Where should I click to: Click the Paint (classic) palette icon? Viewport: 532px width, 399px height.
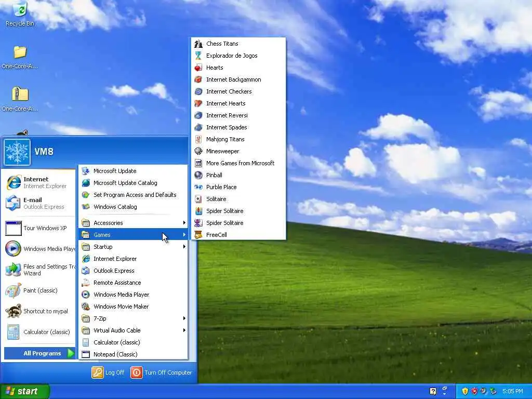pos(14,290)
